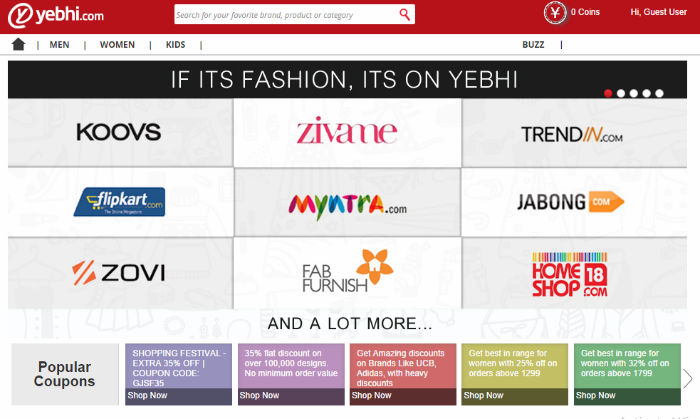
Task: Open the MEN menu
Action: pos(59,45)
